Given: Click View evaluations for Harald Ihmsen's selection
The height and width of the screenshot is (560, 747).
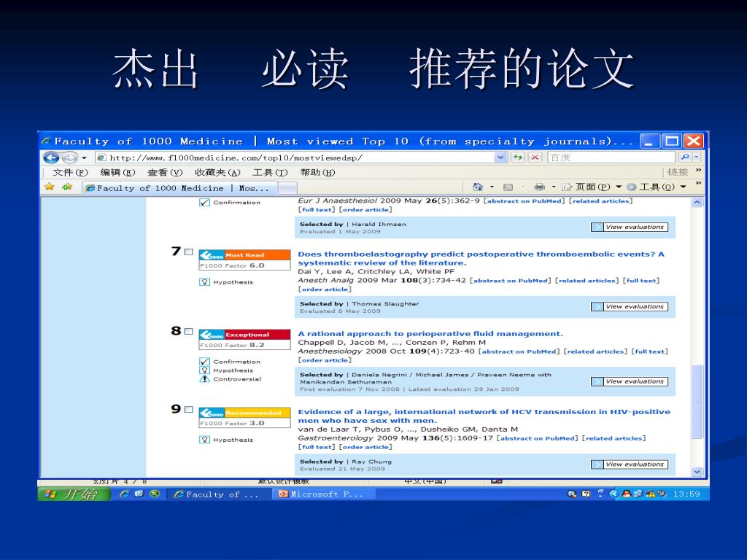Looking at the screenshot, I should (630, 227).
